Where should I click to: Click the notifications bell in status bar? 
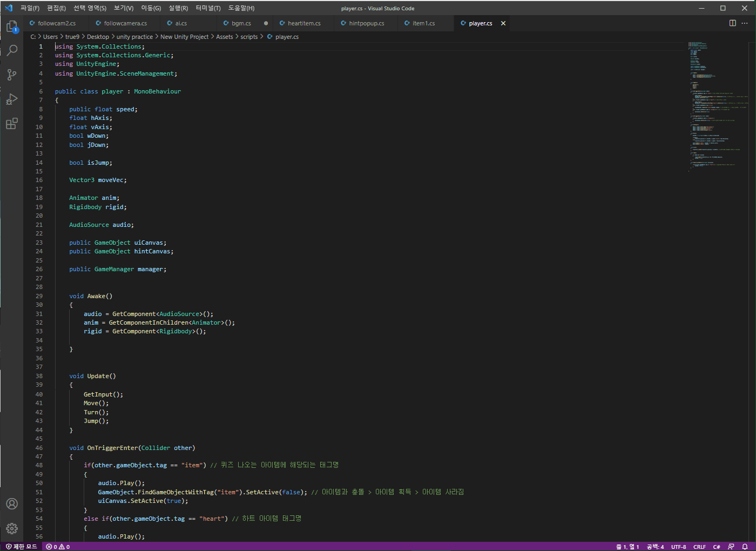[x=745, y=547]
